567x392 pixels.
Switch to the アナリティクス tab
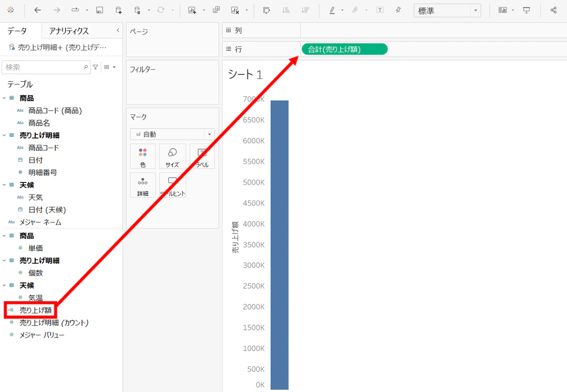pyautogui.click(x=68, y=31)
